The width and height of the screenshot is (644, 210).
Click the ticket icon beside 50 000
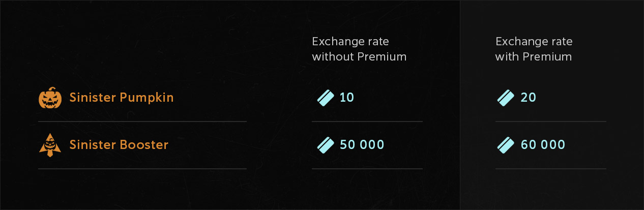click(326, 145)
